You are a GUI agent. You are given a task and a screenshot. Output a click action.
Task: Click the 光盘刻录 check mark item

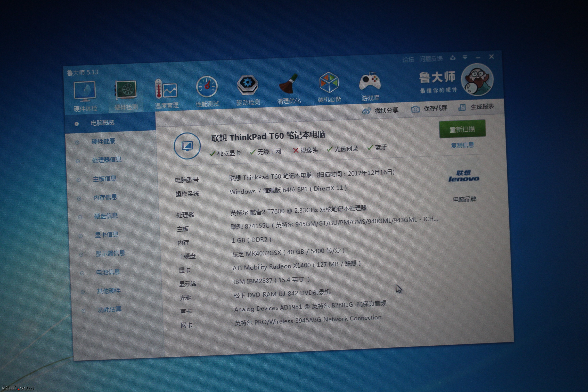coord(342,149)
